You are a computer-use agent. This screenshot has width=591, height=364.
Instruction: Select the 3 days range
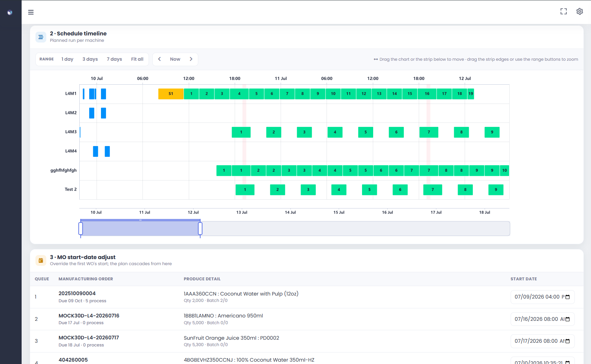click(90, 59)
